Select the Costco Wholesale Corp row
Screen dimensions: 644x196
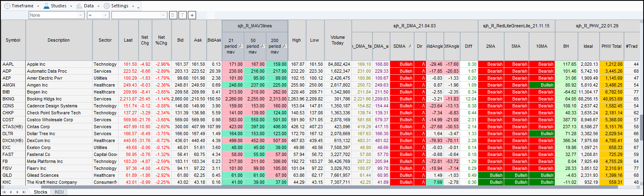pos(320,120)
